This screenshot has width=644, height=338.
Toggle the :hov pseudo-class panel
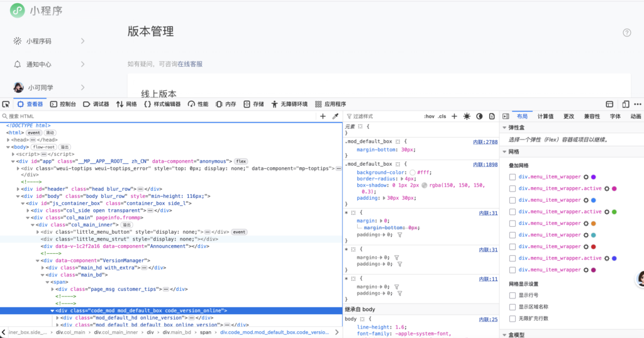point(429,116)
